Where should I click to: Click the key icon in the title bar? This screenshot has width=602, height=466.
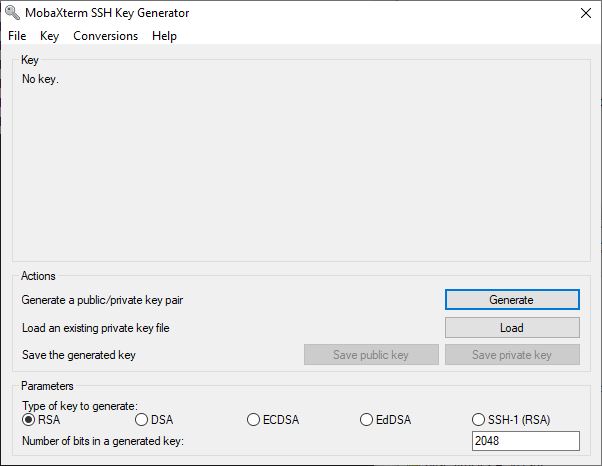click(x=12, y=13)
